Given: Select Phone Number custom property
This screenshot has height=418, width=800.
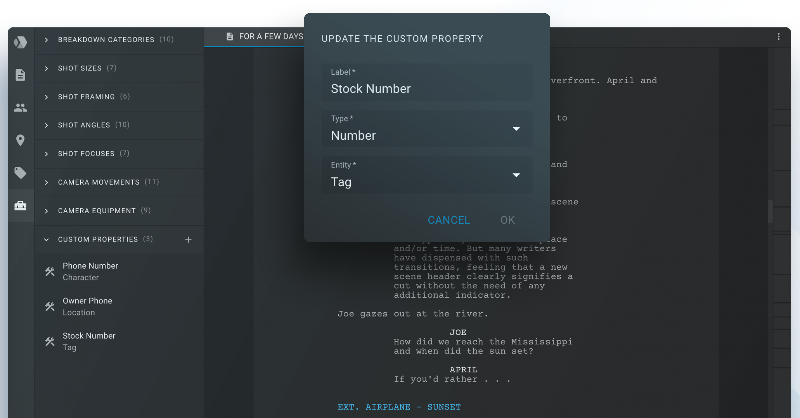Looking at the screenshot, I should (x=119, y=272).
